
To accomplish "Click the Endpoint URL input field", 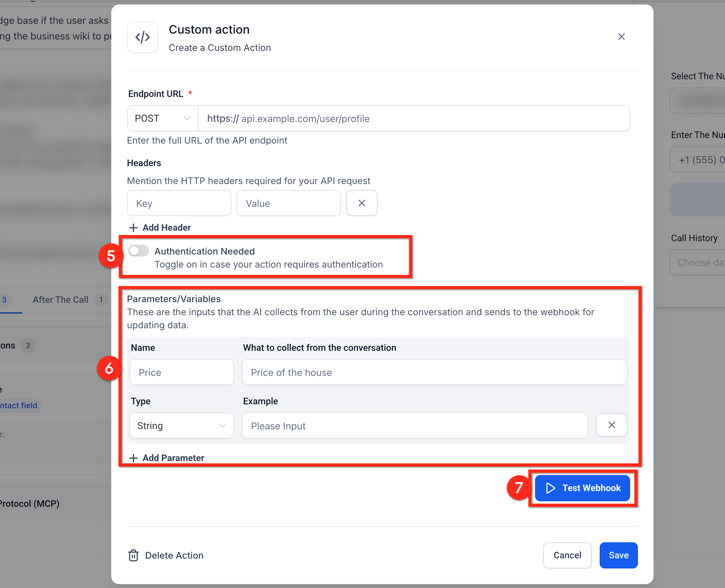I will pos(413,118).
